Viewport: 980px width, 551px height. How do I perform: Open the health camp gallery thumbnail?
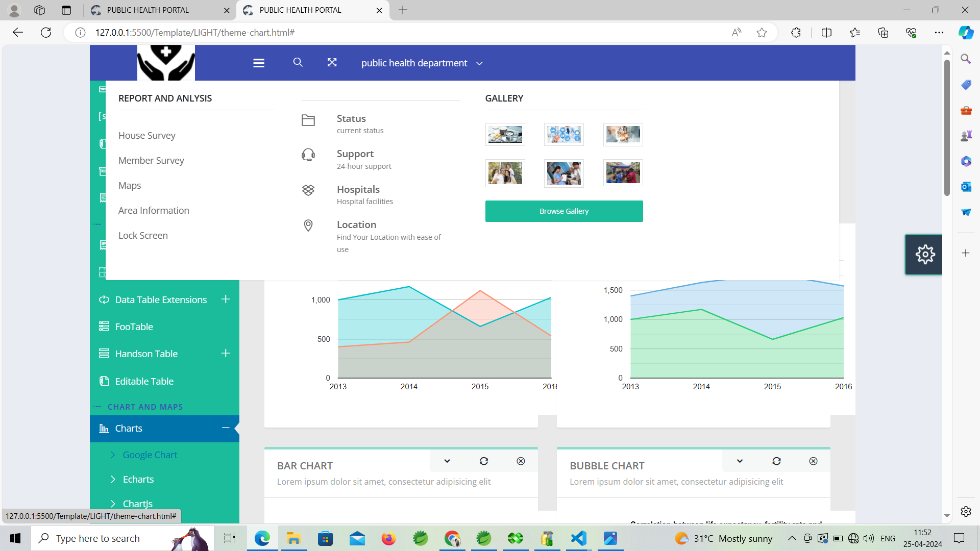(623, 173)
